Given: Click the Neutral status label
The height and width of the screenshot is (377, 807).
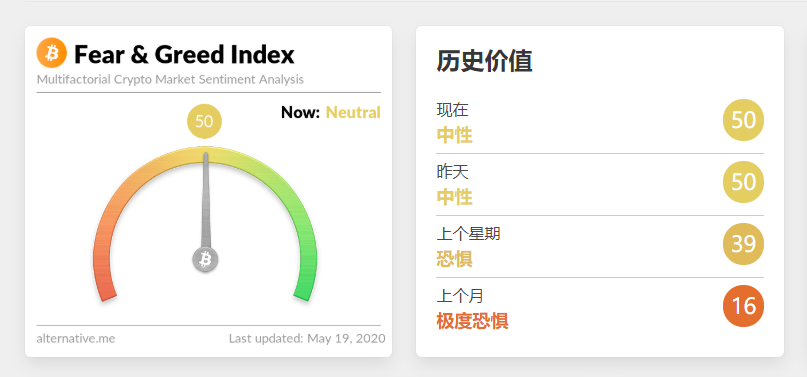Looking at the screenshot, I should tap(353, 112).
